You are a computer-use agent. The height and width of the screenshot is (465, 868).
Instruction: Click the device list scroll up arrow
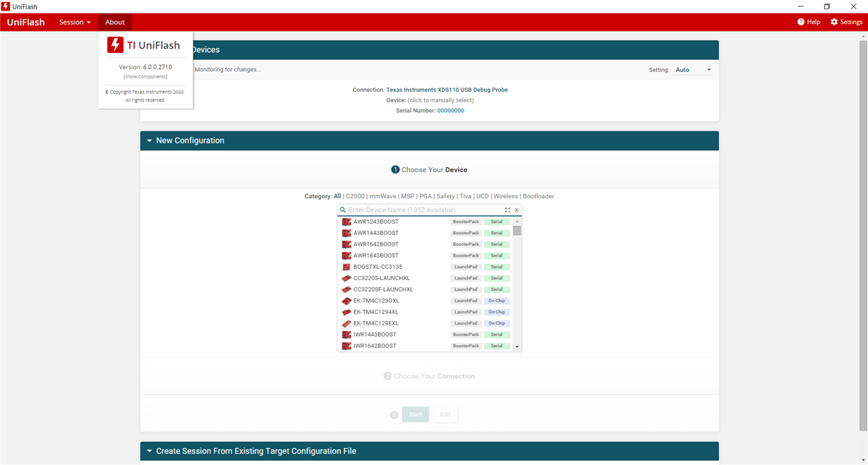[x=517, y=222]
